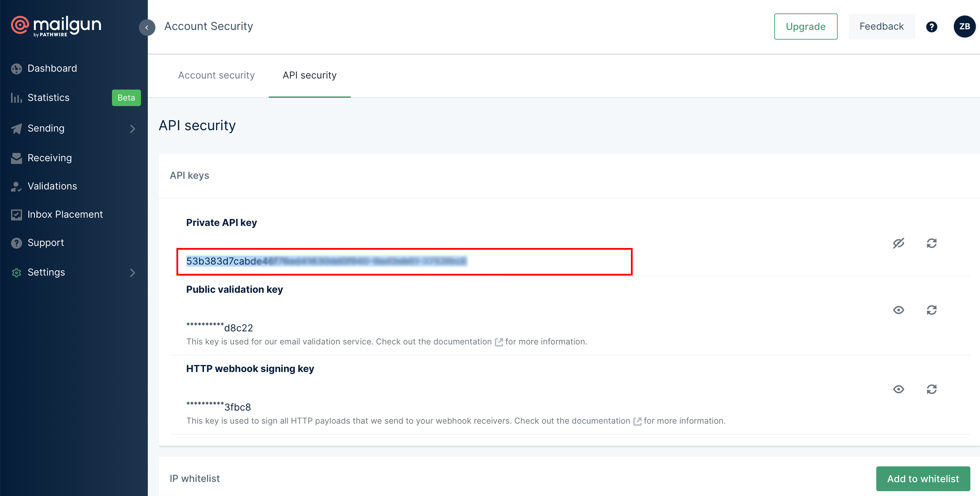The image size is (980, 496).
Task: Click the Mailgun logo
Action: [56, 26]
